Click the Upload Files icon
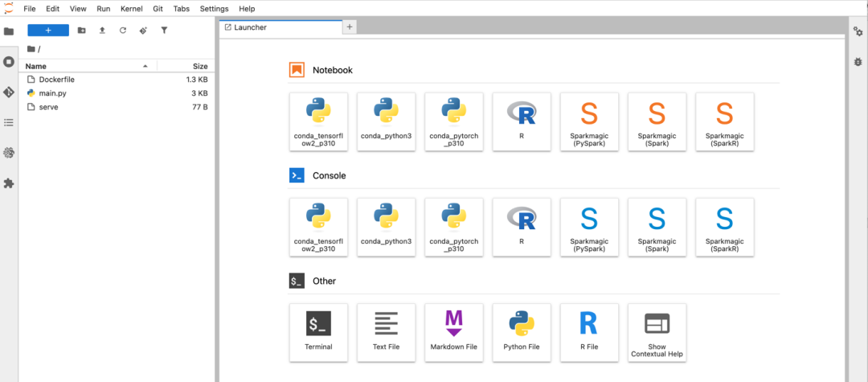 102,31
